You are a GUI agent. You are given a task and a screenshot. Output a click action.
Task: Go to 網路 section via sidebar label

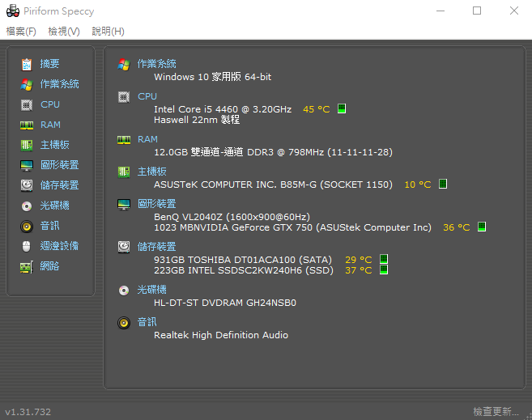point(49,266)
